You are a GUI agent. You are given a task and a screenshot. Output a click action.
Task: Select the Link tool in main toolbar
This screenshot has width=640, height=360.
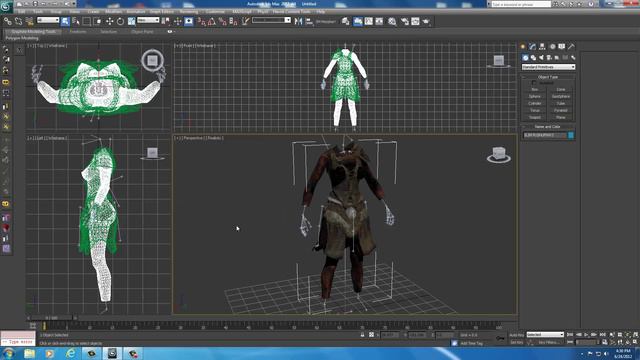[8, 21]
